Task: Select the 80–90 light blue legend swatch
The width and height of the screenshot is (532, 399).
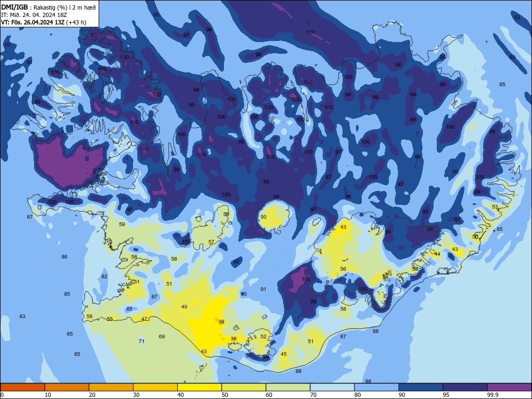Action: pyautogui.click(x=376, y=387)
